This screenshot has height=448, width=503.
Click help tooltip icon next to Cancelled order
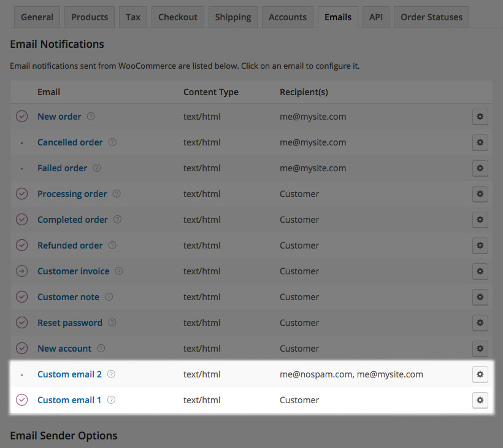coord(112,142)
